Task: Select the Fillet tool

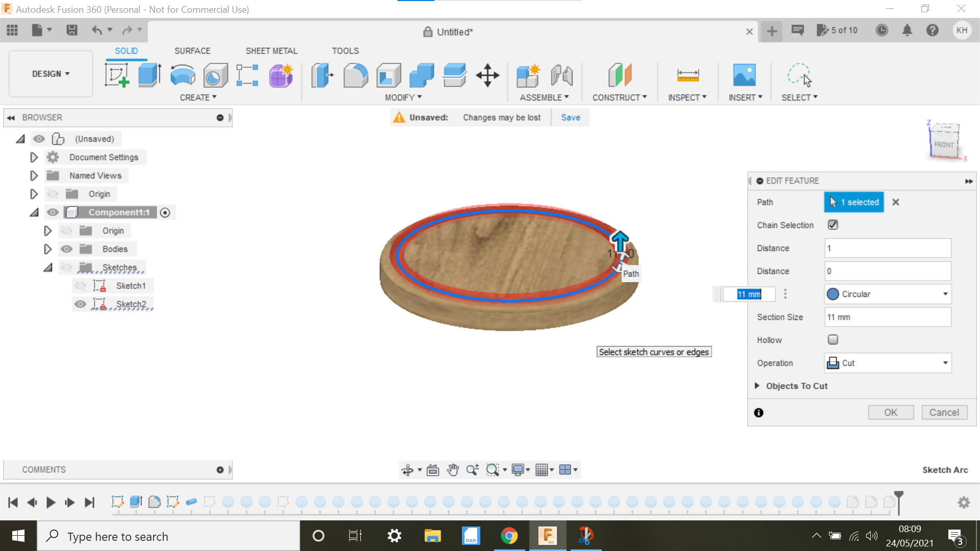Action: [356, 75]
